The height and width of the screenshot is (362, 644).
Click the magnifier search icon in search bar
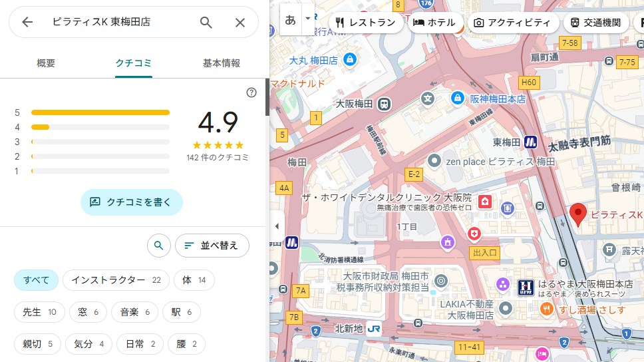click(x=206, y=22)
